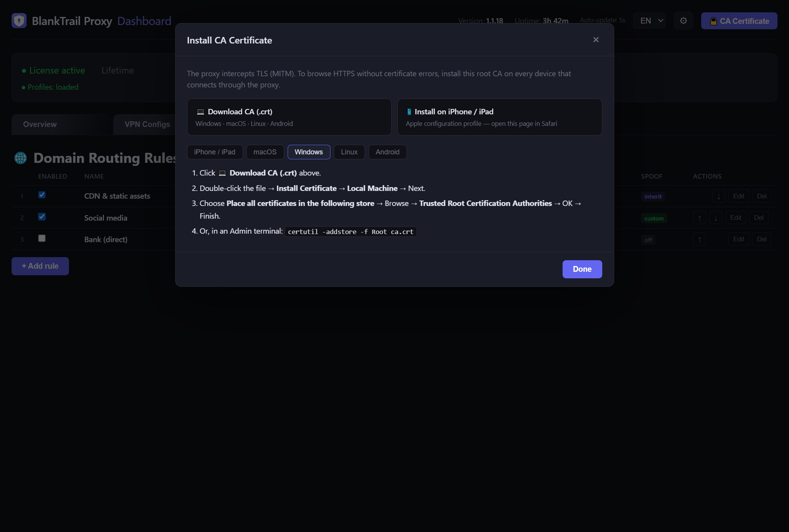Click the Social media rule name
Screen dimensions: 789x532
click(106, 218)
